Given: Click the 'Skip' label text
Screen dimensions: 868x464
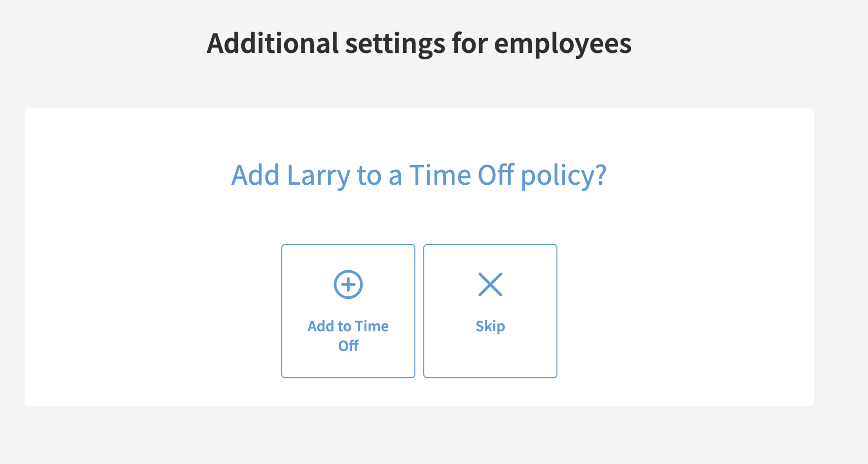Looking at the screenshot, I should pyautogui.click(x=490, y=326).
